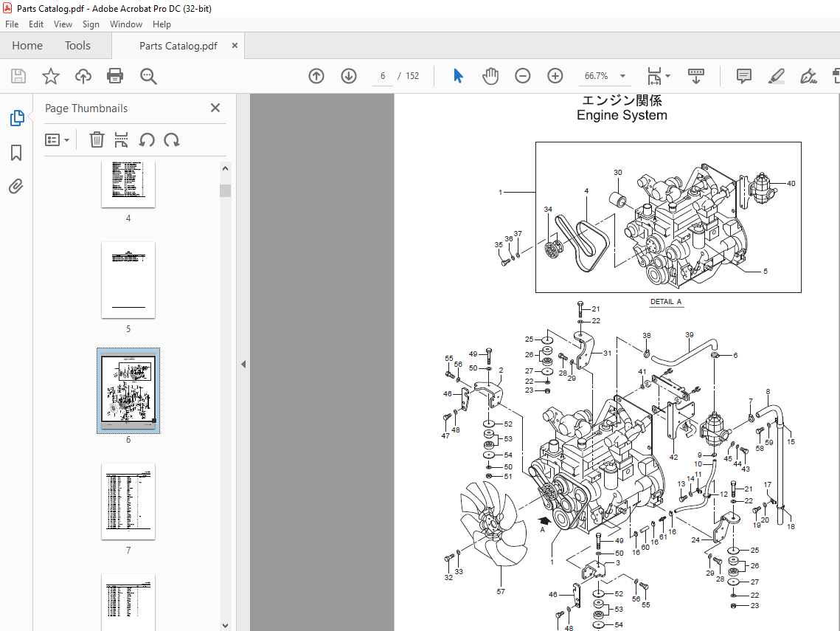
Task: Add a comment with speech bubble icon
Action: point(743,76)
